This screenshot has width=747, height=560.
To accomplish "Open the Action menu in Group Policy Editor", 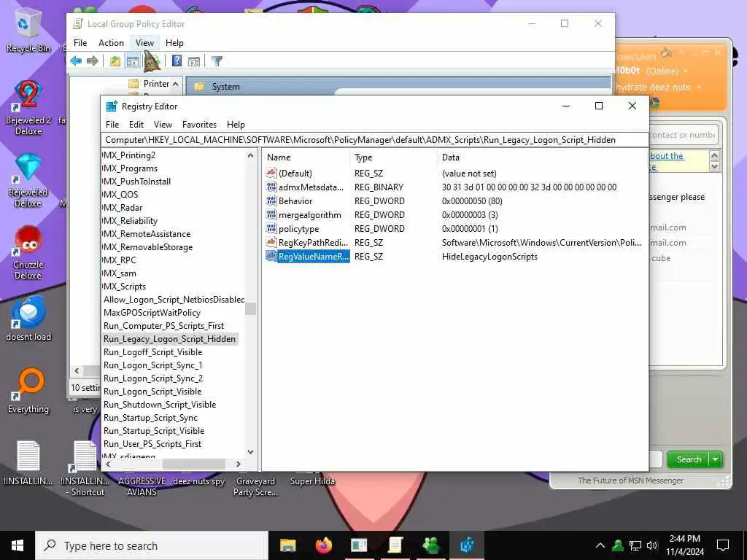I will click(x=111, y=43).
